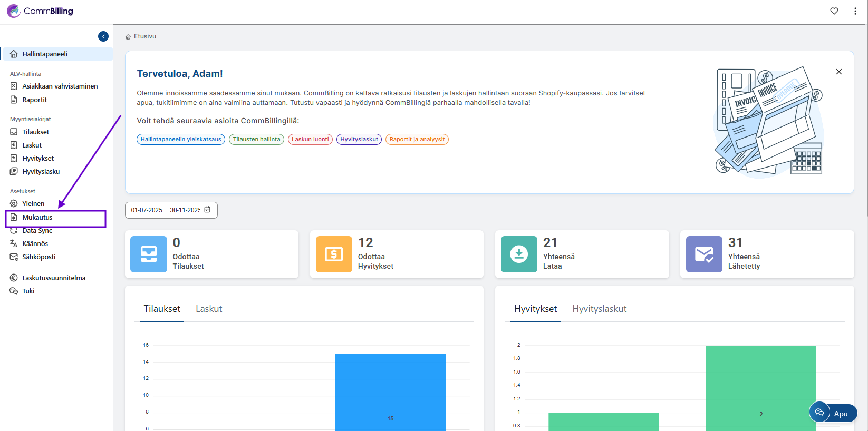Open Asiakkaan vahvistaminen page
The height and width of the screenshot is (431, 868).
(x=60, y=86)
